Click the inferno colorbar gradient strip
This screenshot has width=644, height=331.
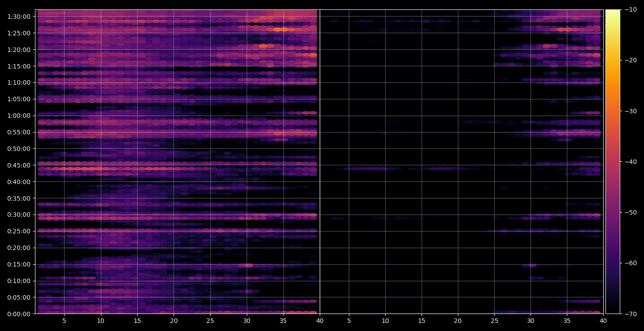coord(613,162)
